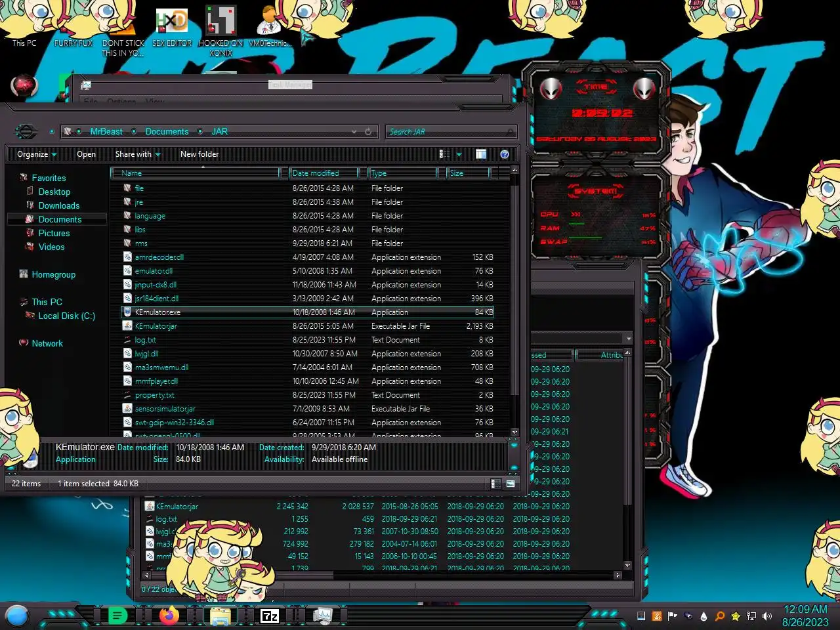Switch to large thumbnails view in status bar
840x630 pixels.
click(510, 484)
